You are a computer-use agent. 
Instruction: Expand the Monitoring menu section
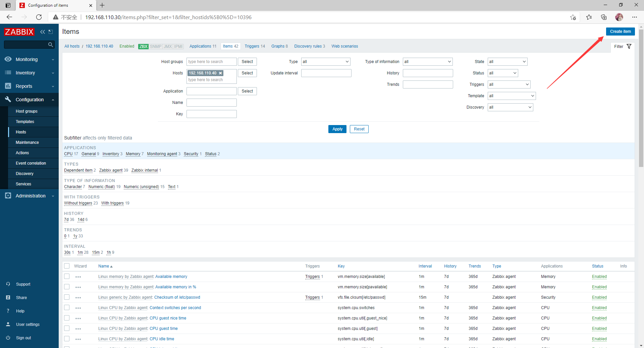click(x=29, y=59)
